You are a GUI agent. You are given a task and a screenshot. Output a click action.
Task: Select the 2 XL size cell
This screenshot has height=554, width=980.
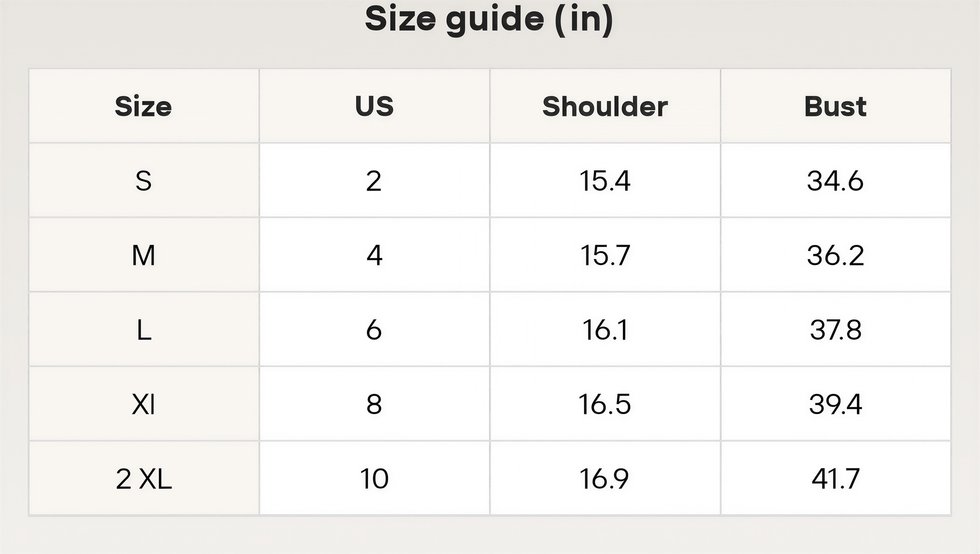click(144, 479)
